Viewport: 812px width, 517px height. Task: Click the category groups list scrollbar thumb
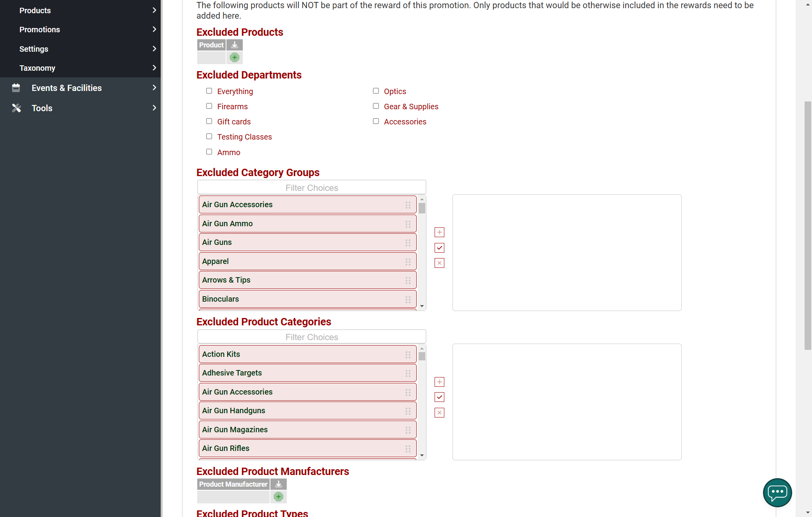click(422, 208)
